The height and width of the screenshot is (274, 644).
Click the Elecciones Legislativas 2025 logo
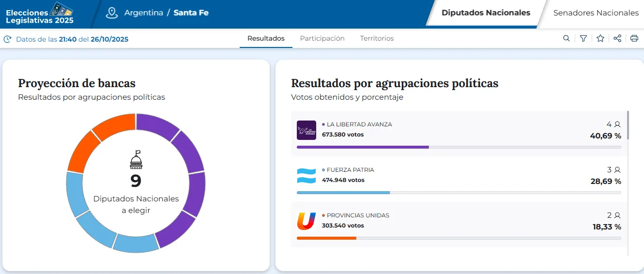(x=40, y=14)
